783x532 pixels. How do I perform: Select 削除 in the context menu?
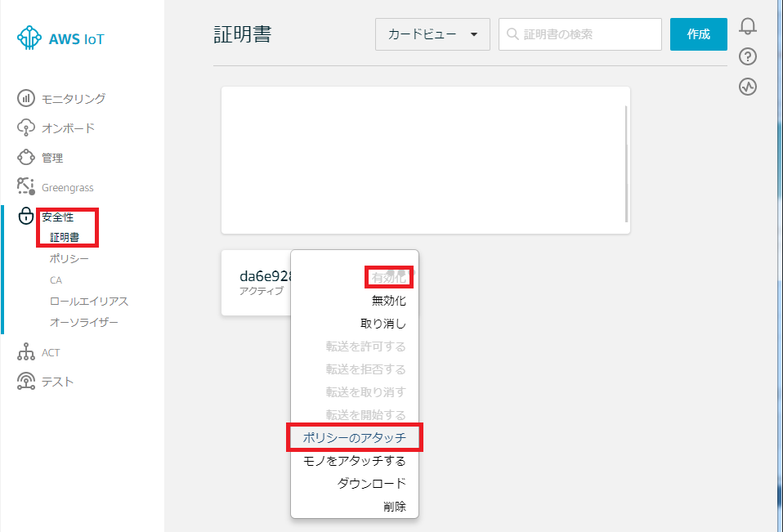tap(394, 507)
